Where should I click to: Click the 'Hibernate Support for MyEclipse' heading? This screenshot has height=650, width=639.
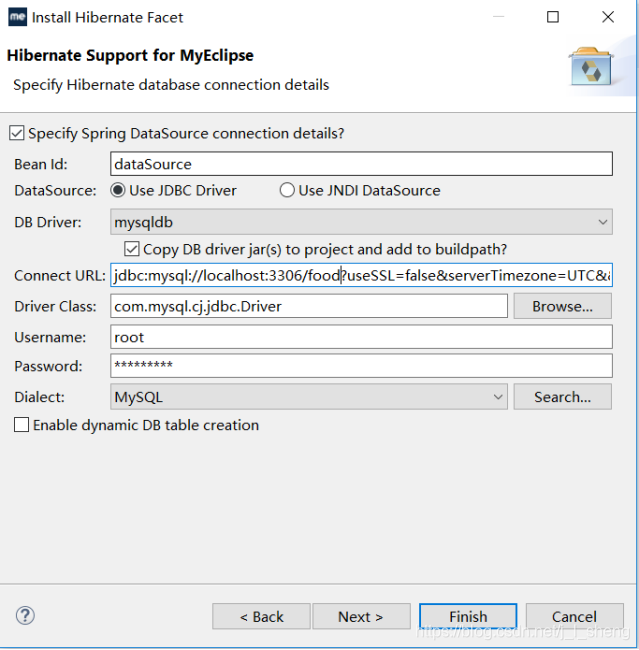tap(130, 55)
